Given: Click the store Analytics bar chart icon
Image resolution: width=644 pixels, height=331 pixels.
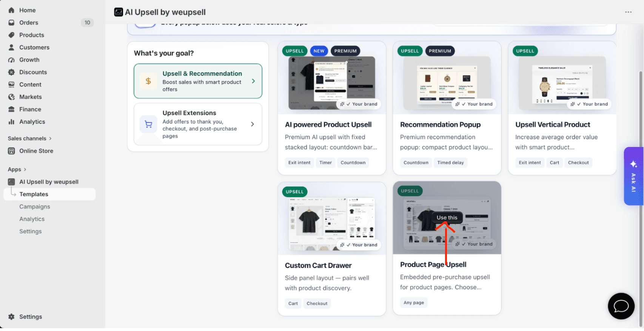Looking at the screenshot, I should [11, 122].
